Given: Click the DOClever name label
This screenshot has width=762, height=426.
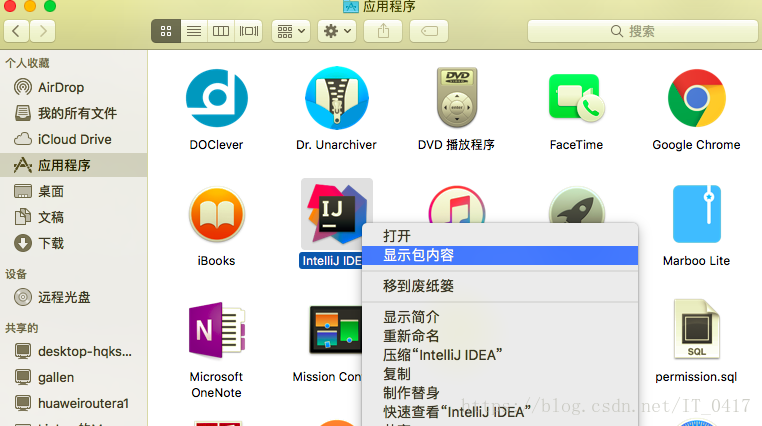Looking at the screenshot, I should 216,145.
